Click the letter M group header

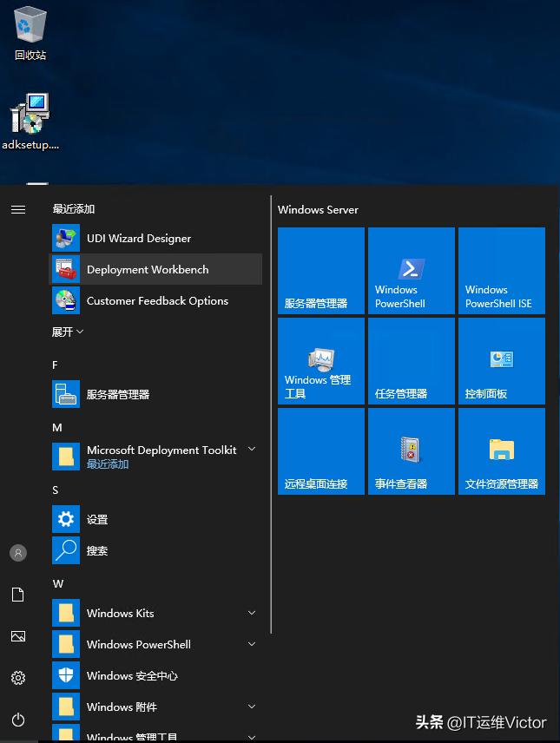point(57,427)
